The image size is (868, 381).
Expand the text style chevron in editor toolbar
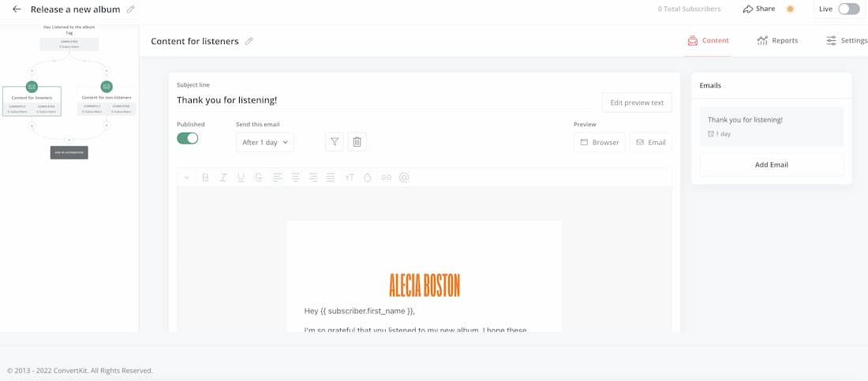[x=186, y=177]
